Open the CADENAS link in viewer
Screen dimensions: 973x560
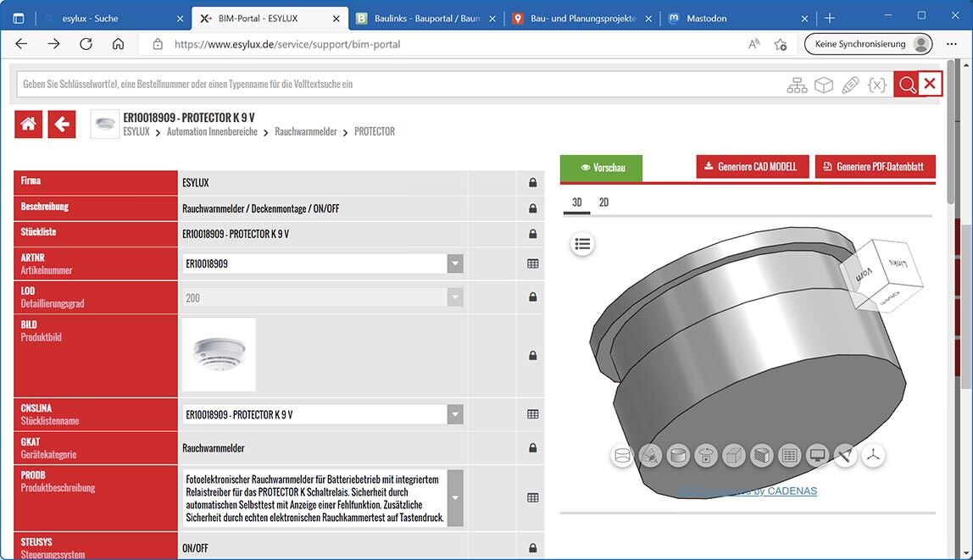coord(748,491)
